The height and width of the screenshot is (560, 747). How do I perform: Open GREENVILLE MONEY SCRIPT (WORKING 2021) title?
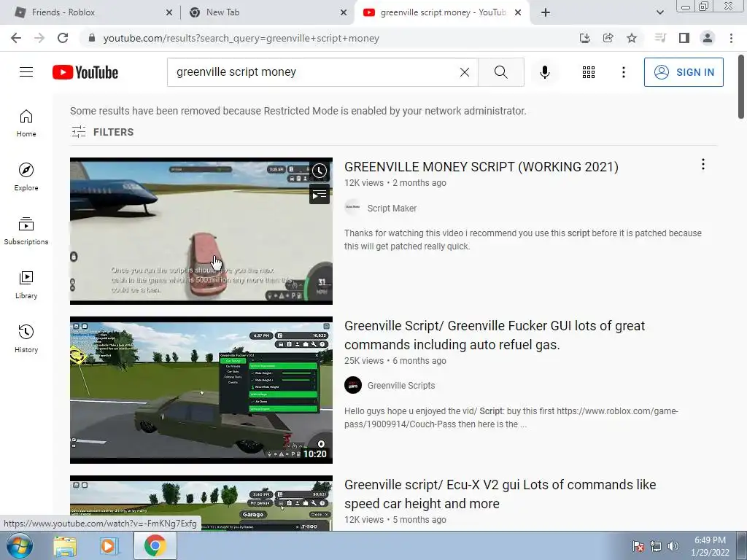[481, 167]
